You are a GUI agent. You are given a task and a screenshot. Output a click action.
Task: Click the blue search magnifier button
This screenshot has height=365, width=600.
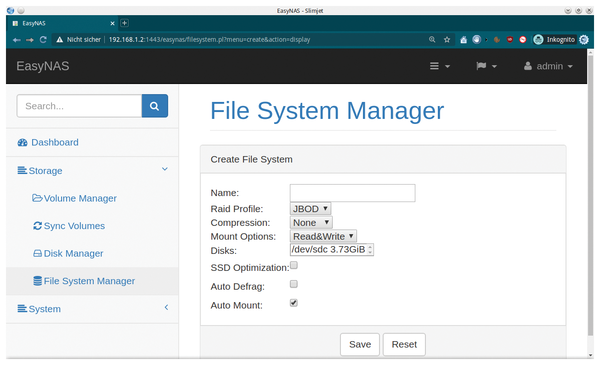(155, 106)
